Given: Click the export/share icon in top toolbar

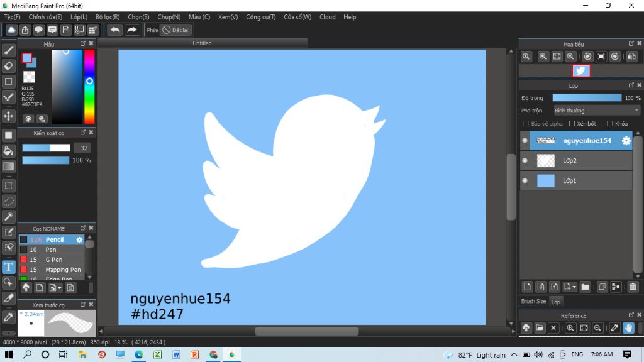Looking at the screenshot, I should pyautogui.click(x=25, y=30).
